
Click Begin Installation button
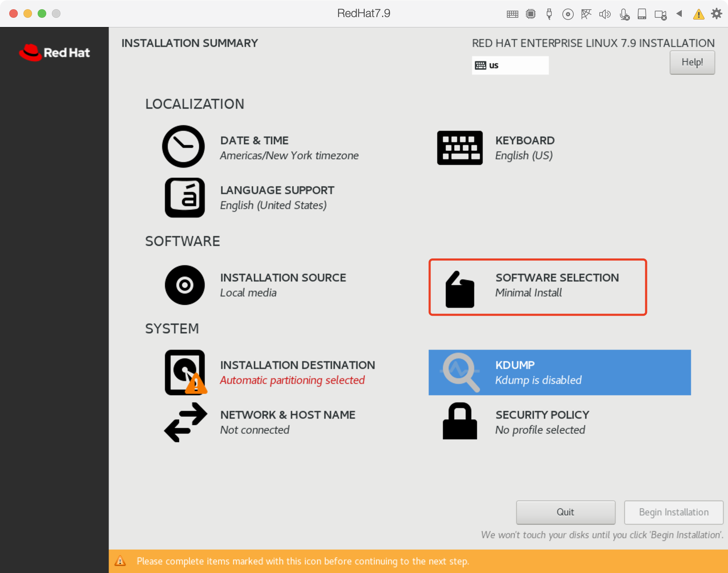pos(673,512)
